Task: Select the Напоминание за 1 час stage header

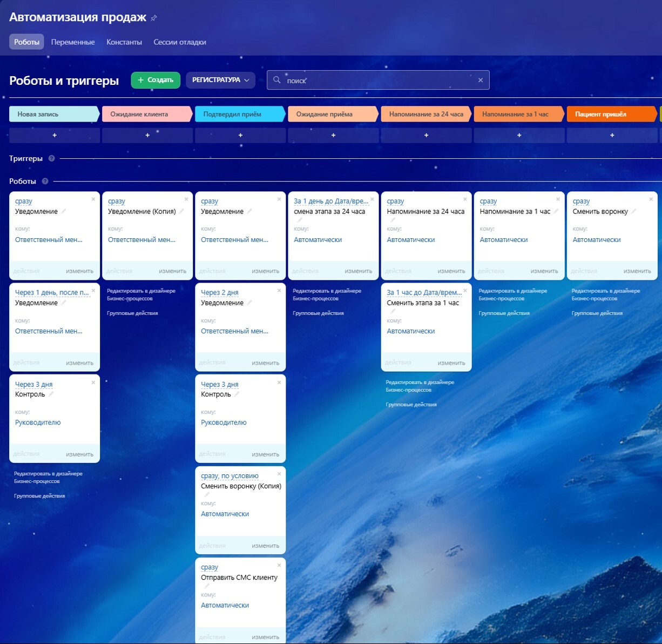Action: (518, 114)
